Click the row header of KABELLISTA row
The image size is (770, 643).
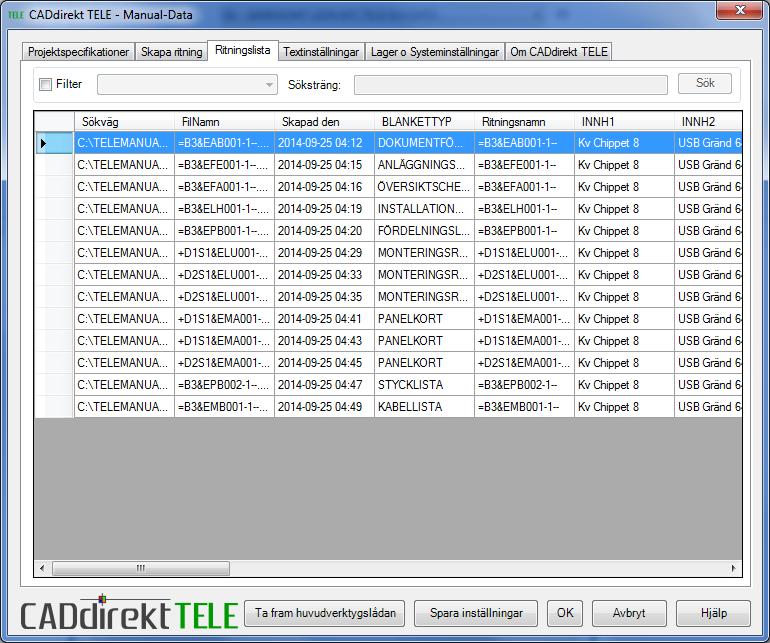point(54,407)
